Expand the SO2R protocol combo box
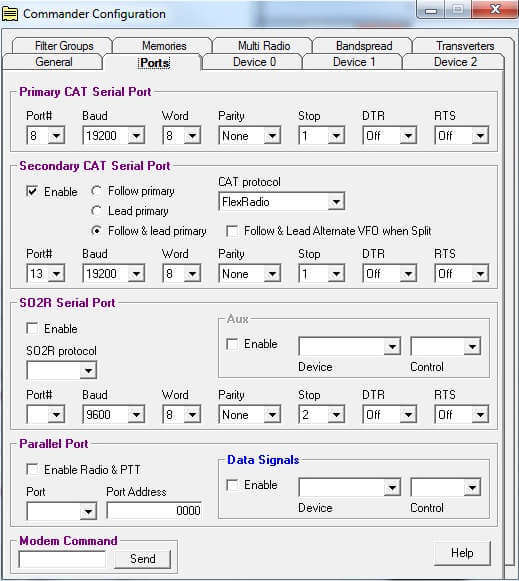Screen dimensions: 519x581 tap(61, 370)
